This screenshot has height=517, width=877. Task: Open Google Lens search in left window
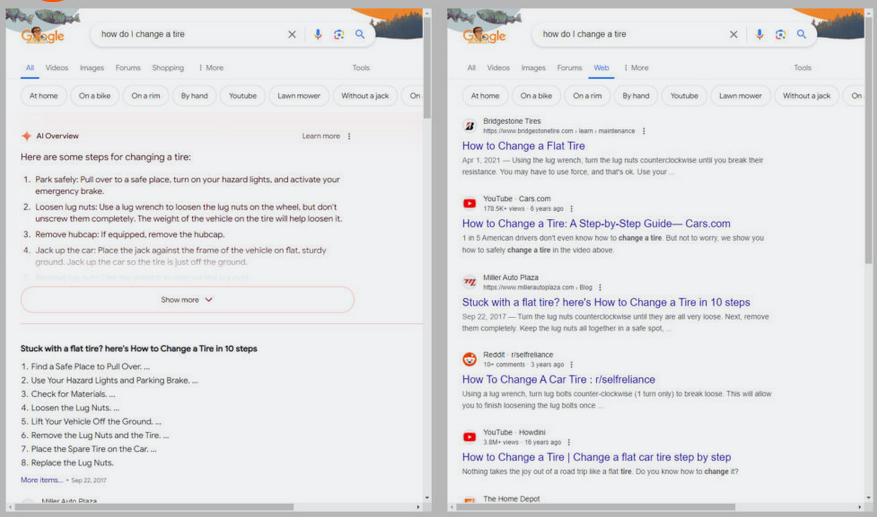339,34
